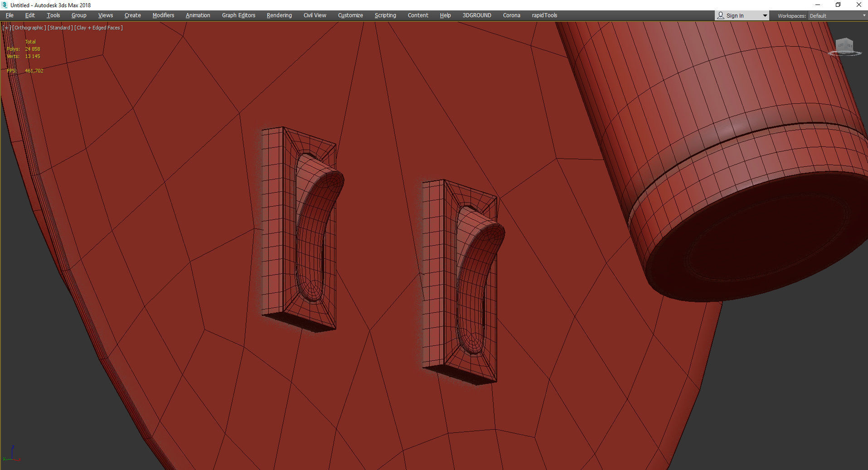Screen dimensions: 868x470
Task: Open the Content menu
Action: pos(418,15)
